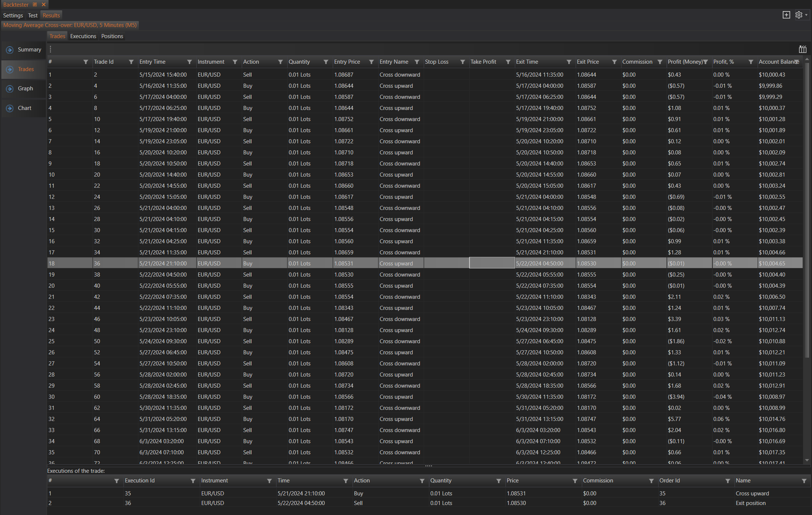Open filter for Exit Price column
This screenshot has width=812, height=515.
click(x=614, y=62)
